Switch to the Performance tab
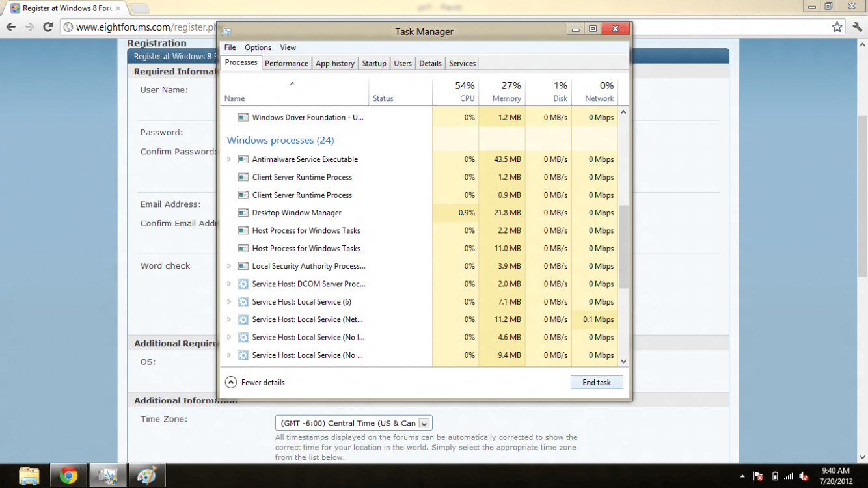The width and height of the screenshot is (868, 488). pos(286,63)
